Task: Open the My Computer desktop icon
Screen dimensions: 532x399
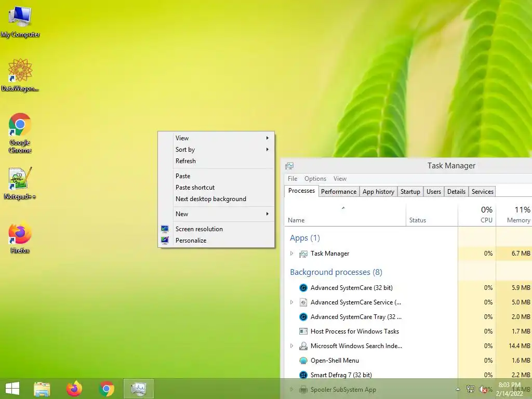Action: coord(20,21)
